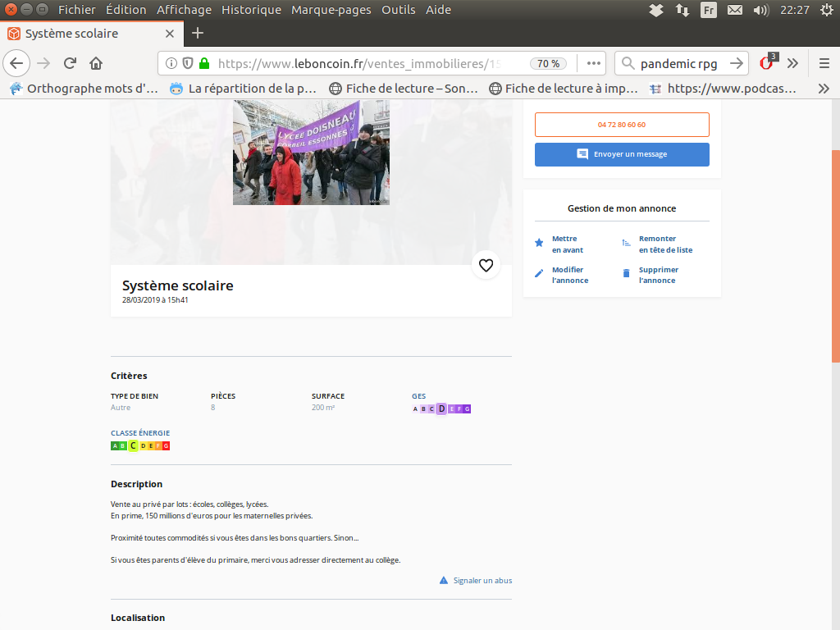Open the Marque-pages menu
Viewport: 840px width, 630px height.
coord(331,10)
